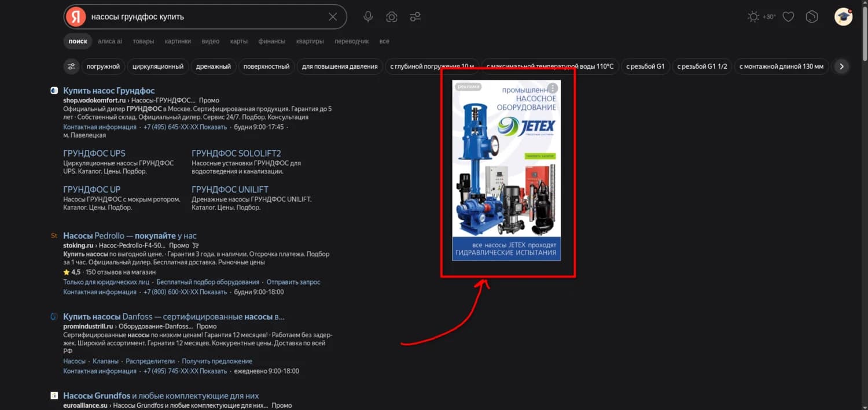Click the euroalliance.su result favicon
Image resolution: width=868 pixels, height=410 pixels.
click(54, 396)
